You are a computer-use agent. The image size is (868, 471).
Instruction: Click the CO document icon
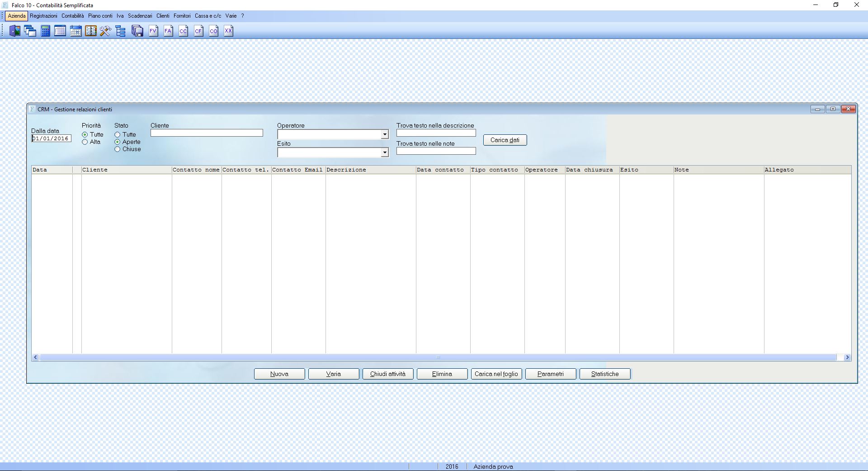[213, 31]
